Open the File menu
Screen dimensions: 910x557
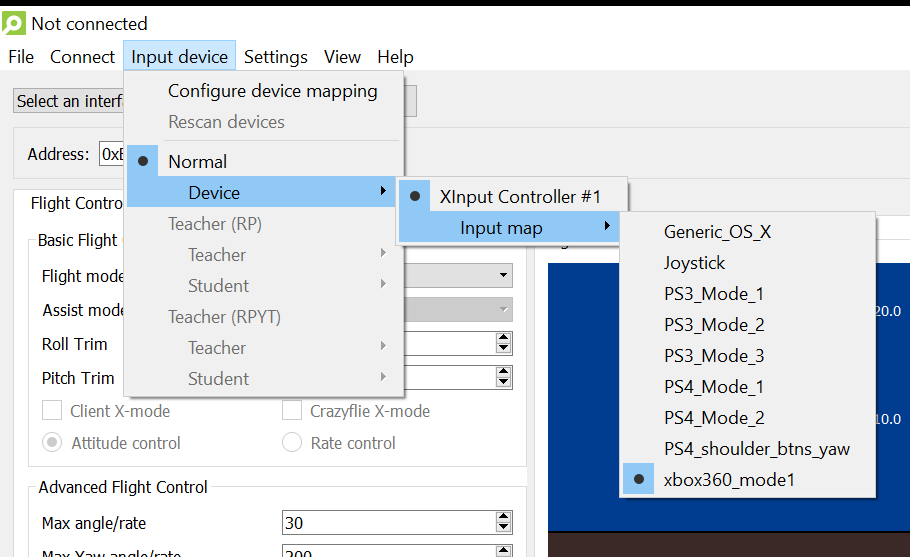21,57
